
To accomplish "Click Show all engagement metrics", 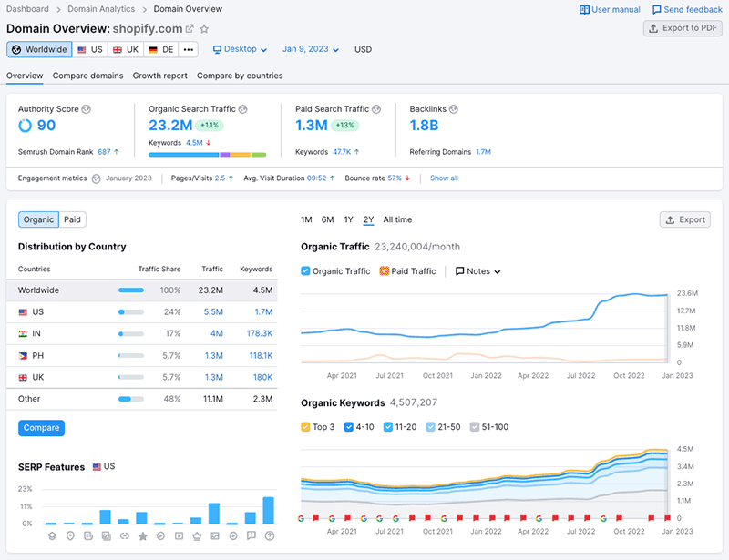I will coord(444,178).
